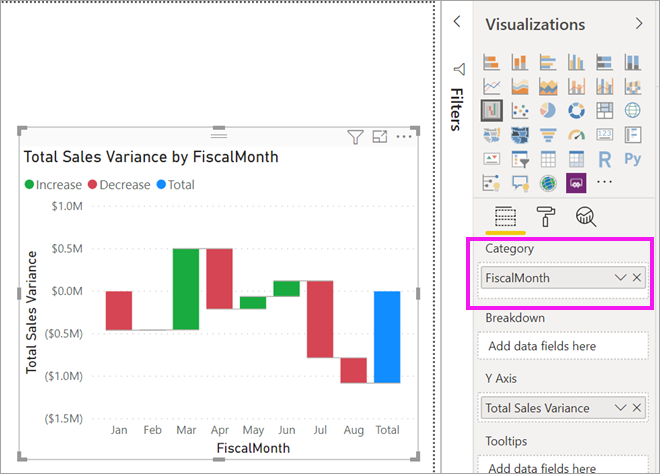Viewport: 660px width, 474px height.
Task: Select the PowerApps visual
Action: coord(576,183)
